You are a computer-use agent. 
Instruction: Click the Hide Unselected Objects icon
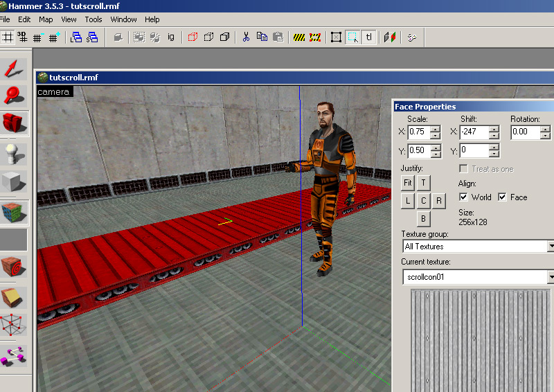coord(209,37)
